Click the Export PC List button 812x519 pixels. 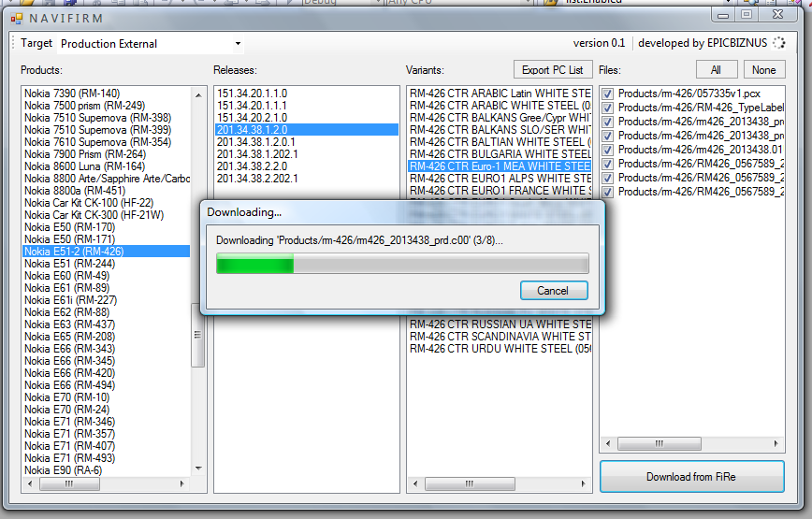click(553, 70)
